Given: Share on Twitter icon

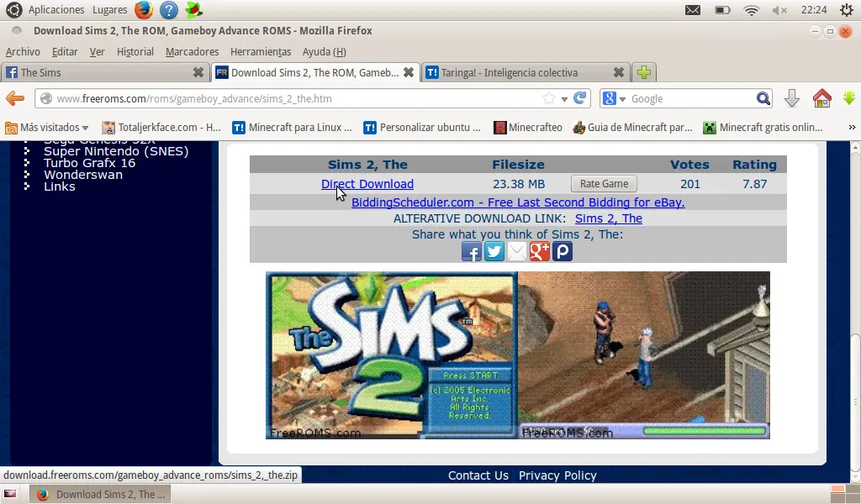Looking at the screenshot, I should 494,252.
